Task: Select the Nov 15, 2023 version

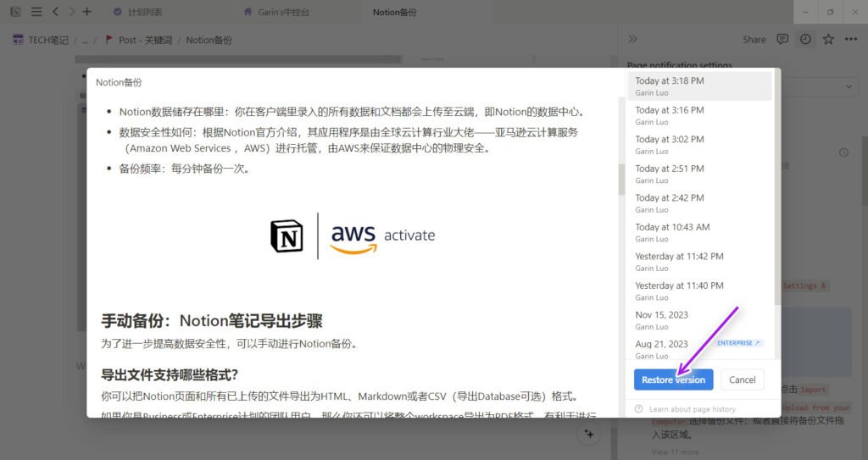Action: click(x=699, y=320)
